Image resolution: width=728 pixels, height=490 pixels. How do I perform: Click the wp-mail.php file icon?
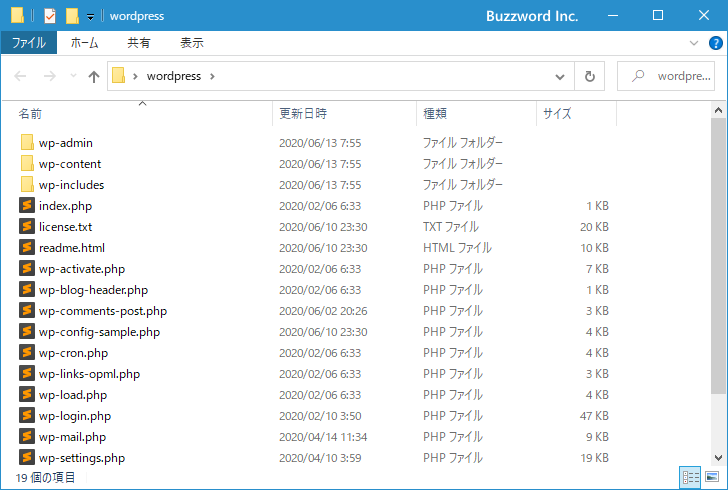pos(27,436)
